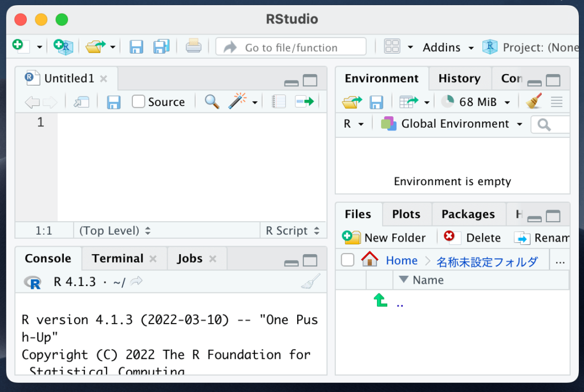The width and height of the screenshot is (584, 392).
Task: Open the 68 MiB memory usage menu
Action: coord(476,101)
